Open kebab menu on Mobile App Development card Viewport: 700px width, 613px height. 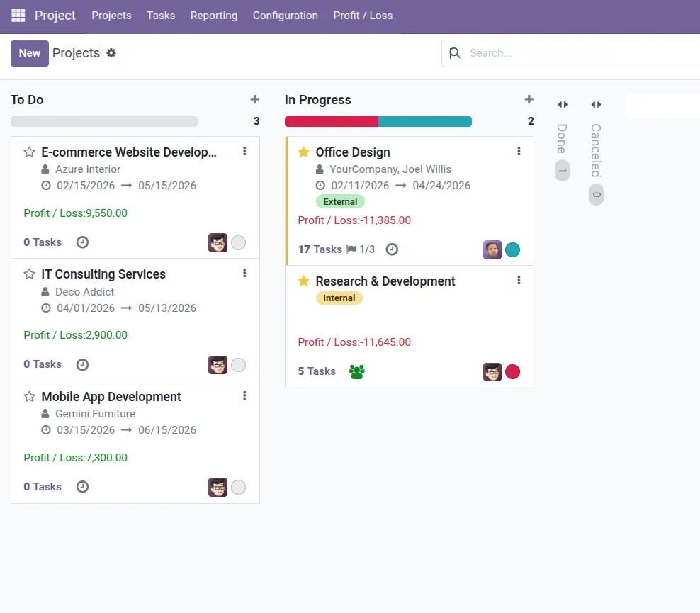point(244,395)
